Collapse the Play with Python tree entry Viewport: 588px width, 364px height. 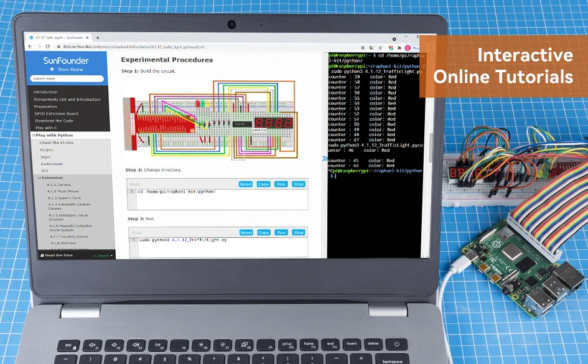pyautogui.click(x=35, y=135)
